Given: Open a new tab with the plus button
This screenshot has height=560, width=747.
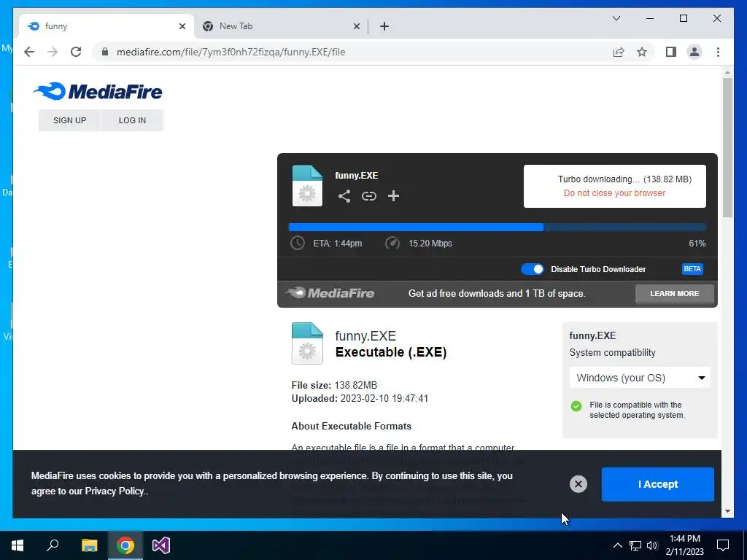Looking at the screenshot, I should (384, 26).
